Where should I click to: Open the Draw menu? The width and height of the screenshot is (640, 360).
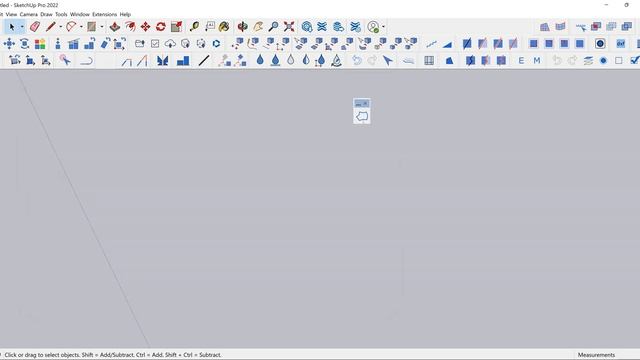coord(46,14)
